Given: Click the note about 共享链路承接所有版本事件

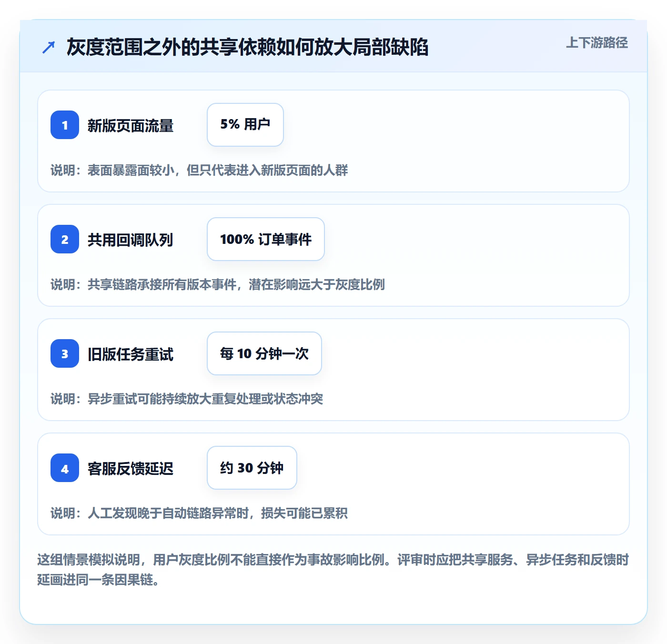Looking at the screenshot, I should pyautogui.click(x=218, y=284).
